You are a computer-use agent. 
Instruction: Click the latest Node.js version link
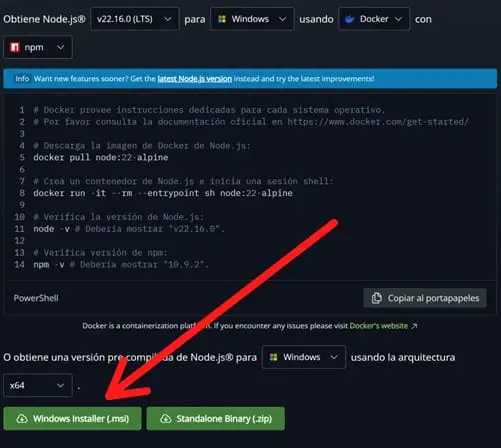(x=195, y=79)
